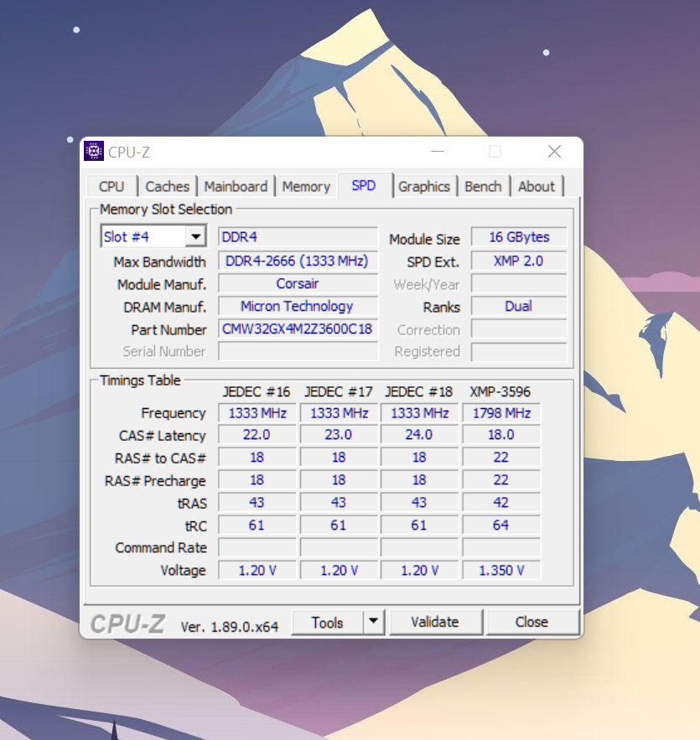Click the empty Correction field
The width and height of the screenshot is (700, 740).
pyautogui.click(x=519, y=329)
